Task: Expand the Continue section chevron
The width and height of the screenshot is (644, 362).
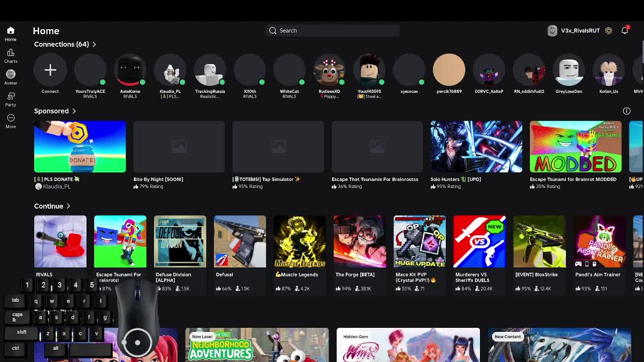Action: [x=68, y=206]
